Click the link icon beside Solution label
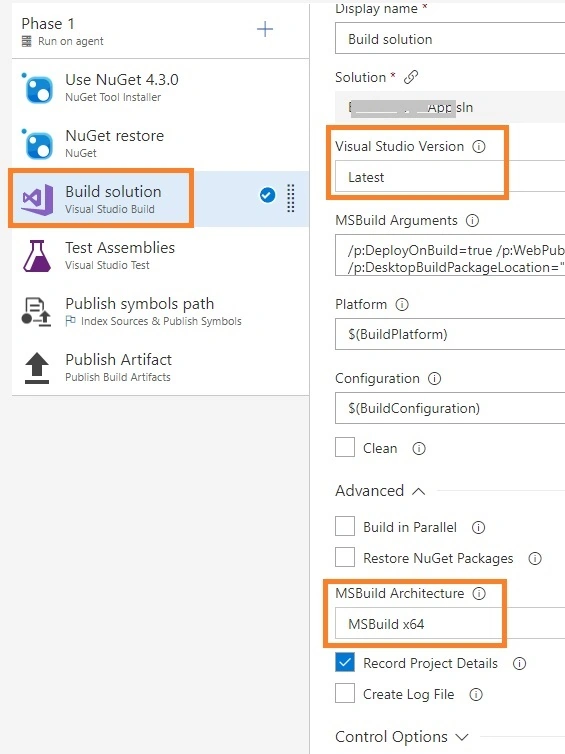 (x=411, y=77)
